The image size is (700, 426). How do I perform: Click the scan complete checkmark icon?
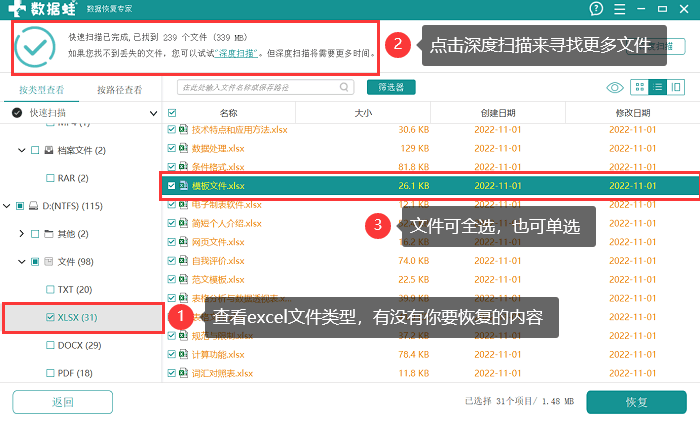[x=35, y=47]
